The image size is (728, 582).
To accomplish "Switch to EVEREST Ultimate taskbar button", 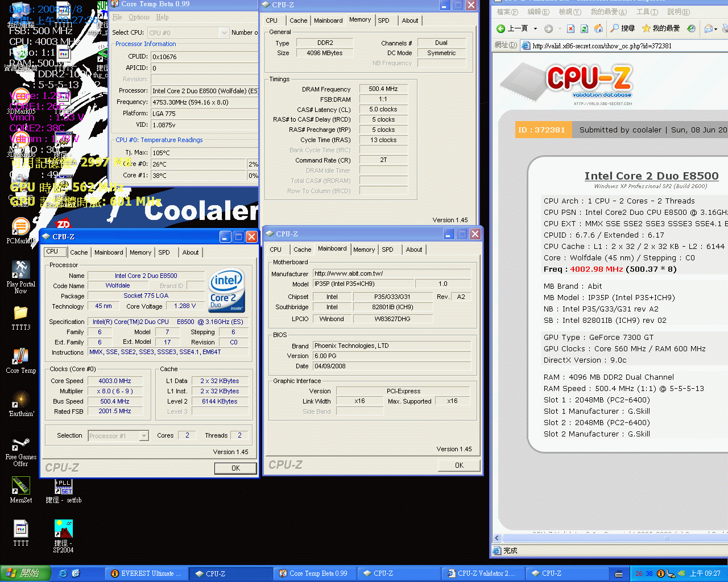I will tap(146, 573).
